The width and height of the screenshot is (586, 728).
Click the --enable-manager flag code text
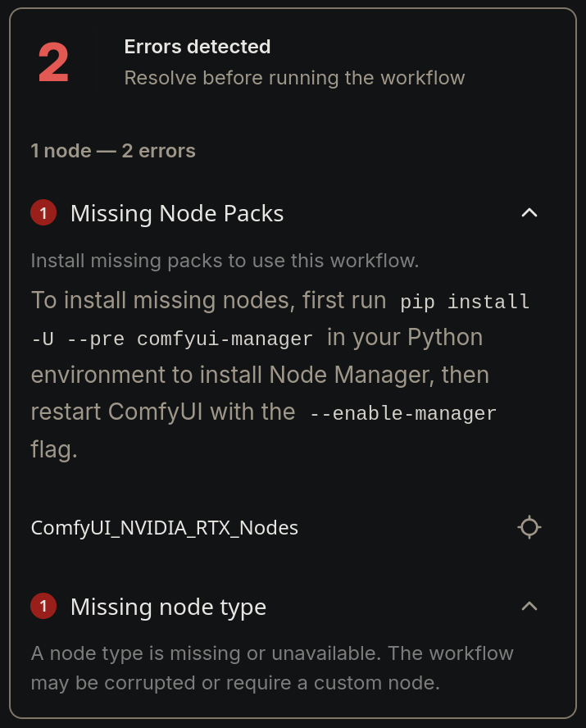[x=402, y=413]
